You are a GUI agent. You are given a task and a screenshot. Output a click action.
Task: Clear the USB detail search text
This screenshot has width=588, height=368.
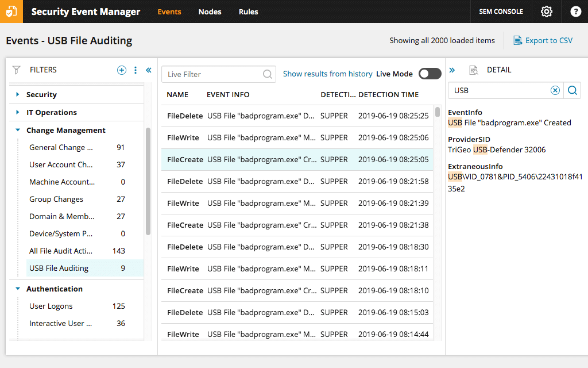555,90
